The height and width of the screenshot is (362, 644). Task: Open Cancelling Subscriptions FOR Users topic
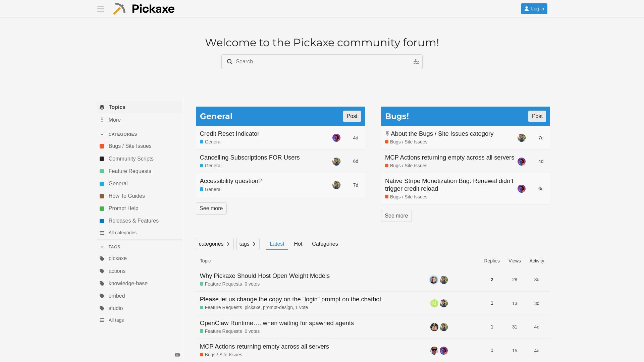click(x=250, y=158)
